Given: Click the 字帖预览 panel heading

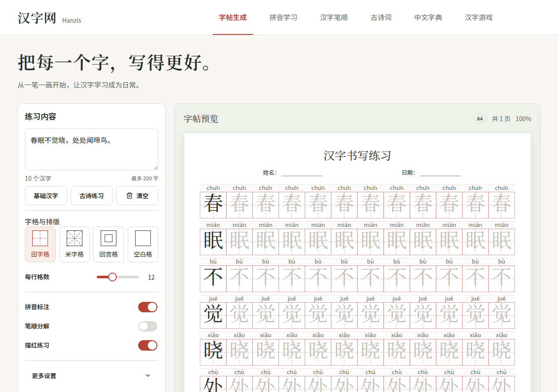Looking at the screenshot, I should pos(201,119).
